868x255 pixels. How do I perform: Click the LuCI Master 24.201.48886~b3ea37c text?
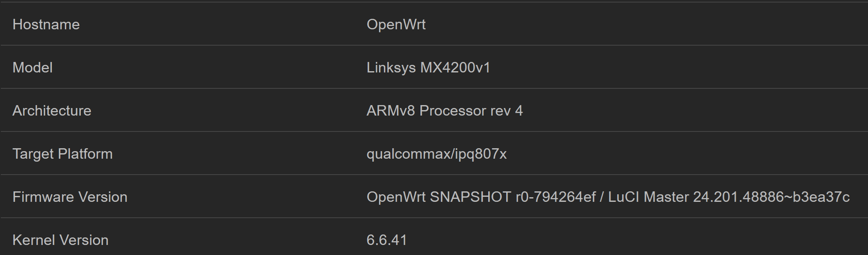(729, 197)
